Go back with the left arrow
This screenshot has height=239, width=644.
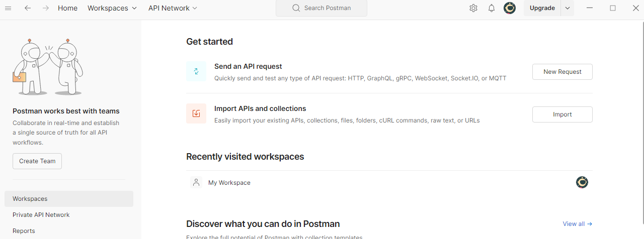(x=28, y=8)
